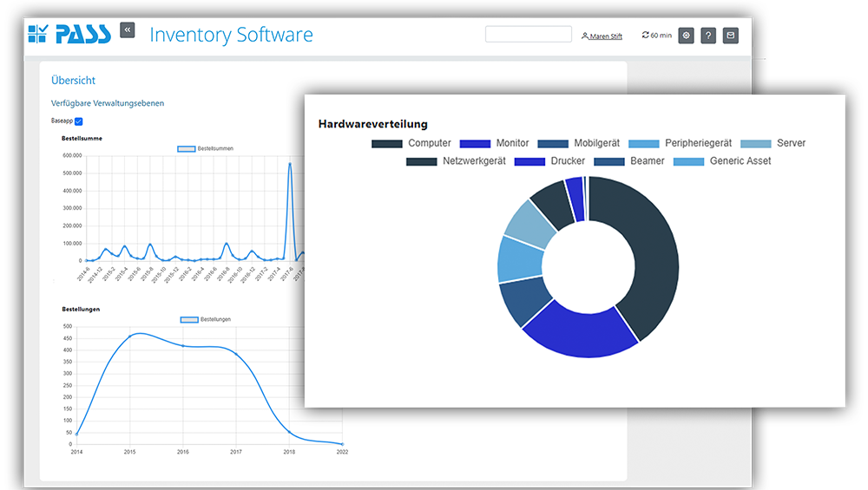
Task: Open messages via the envelope icon
Action: pyautogui.click(x=731, y=36)
